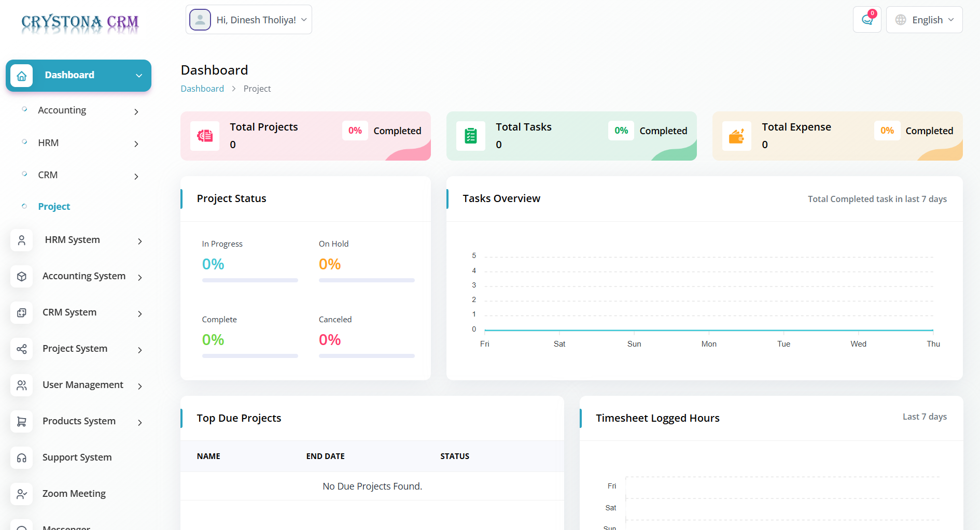This screenshot has height=530, width=980.
Task: Click the Products System cart icon
Action: tap(22, 422)
